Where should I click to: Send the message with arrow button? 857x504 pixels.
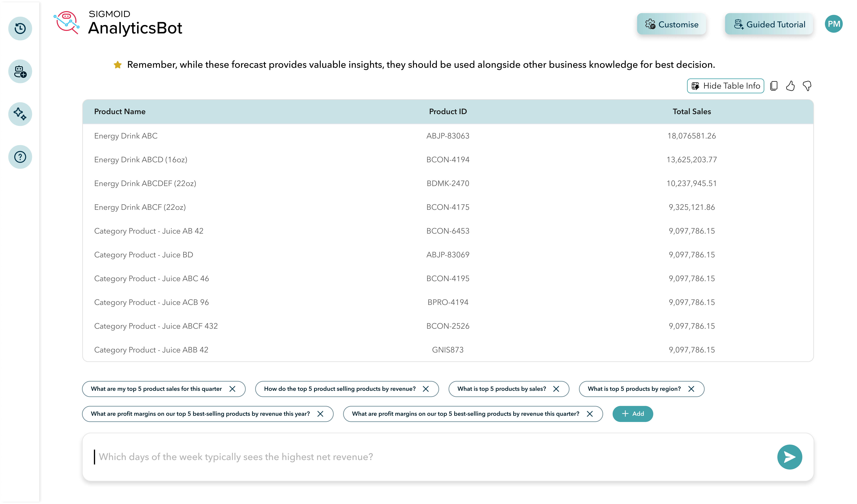click(x=789, y=457)
